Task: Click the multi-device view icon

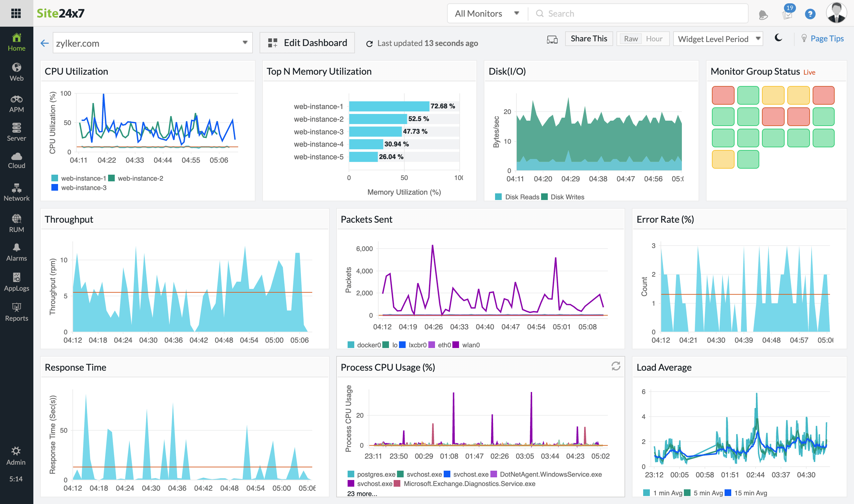Action: [552, 39]
